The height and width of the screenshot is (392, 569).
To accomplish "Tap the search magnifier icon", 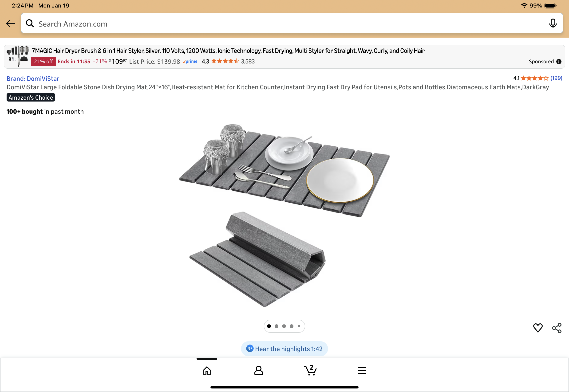I will click(x=30, y=23).
